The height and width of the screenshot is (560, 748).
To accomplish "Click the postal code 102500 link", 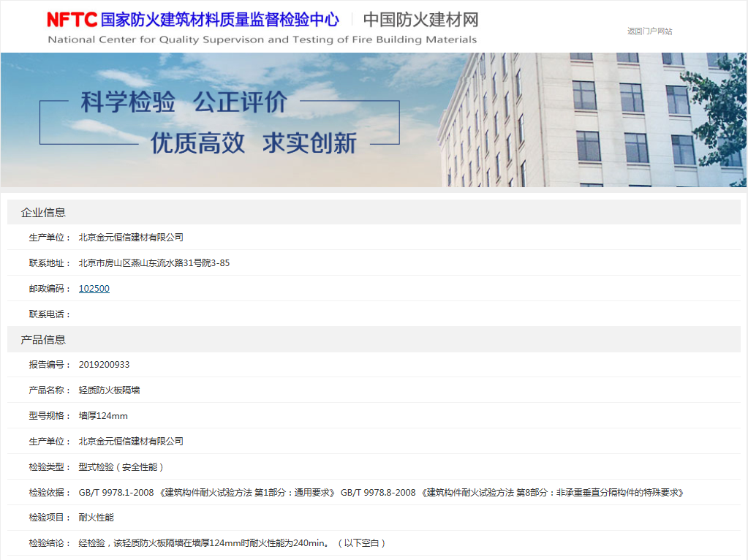I will pos(94,289).
